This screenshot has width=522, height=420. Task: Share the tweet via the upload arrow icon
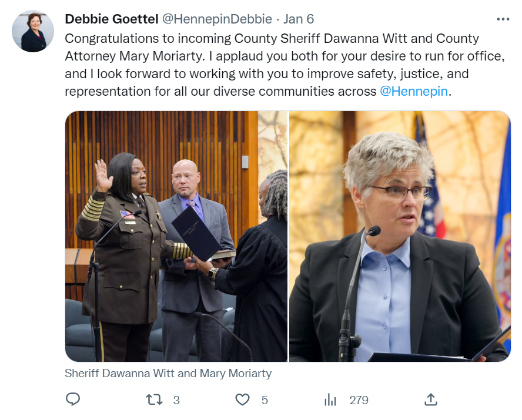point(430,399)
